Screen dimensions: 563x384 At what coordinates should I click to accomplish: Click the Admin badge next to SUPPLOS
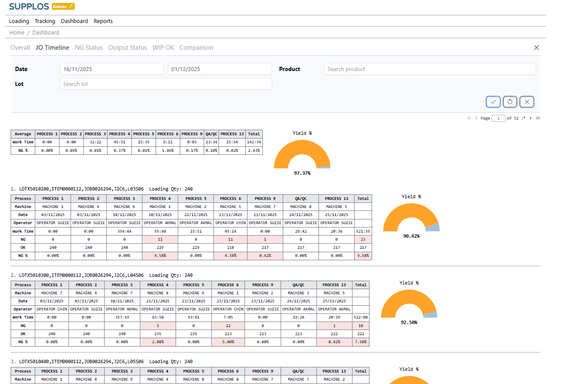click(x=63, y=6)
